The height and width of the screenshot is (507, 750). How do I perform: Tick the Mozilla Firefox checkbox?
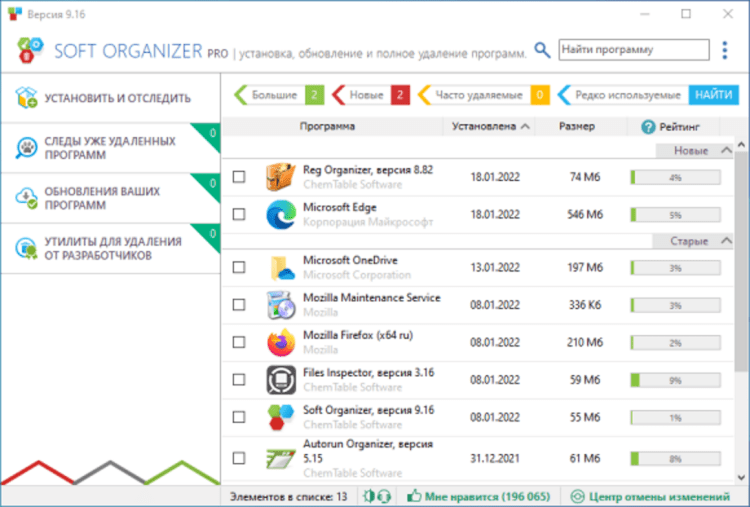239,342
